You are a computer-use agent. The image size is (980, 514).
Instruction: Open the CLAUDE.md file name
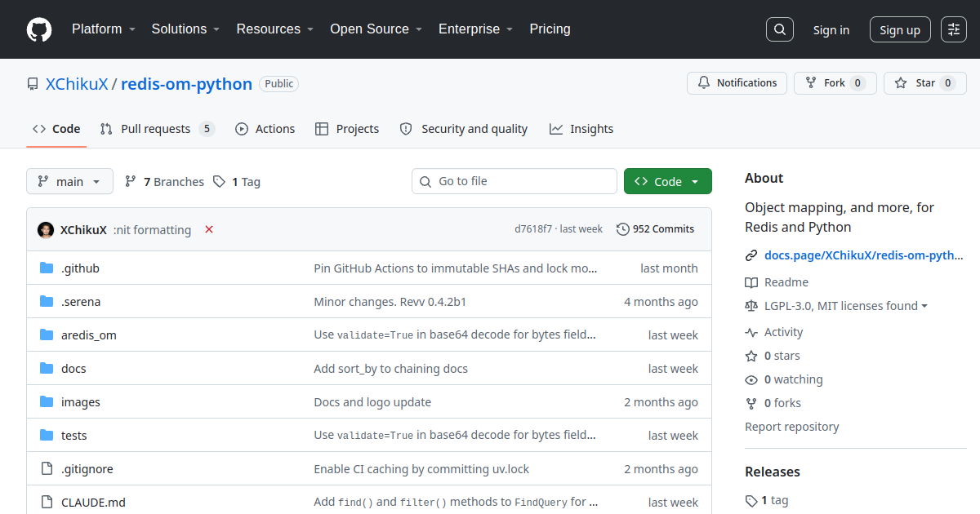(93, 503)
